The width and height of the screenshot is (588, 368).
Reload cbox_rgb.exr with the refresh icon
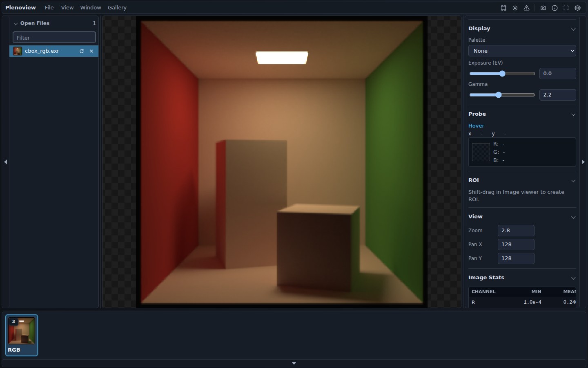(82, 51)
